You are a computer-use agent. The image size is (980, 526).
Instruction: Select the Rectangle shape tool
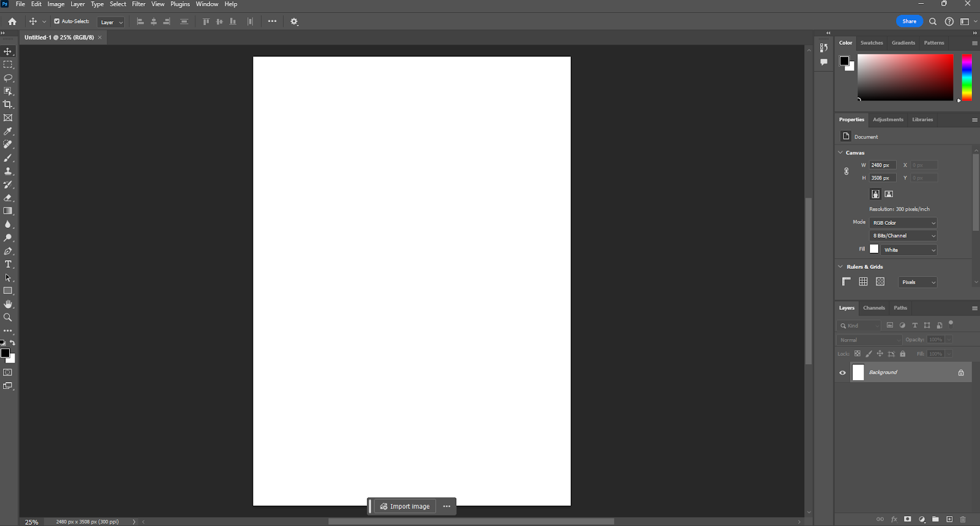[8, 291]
